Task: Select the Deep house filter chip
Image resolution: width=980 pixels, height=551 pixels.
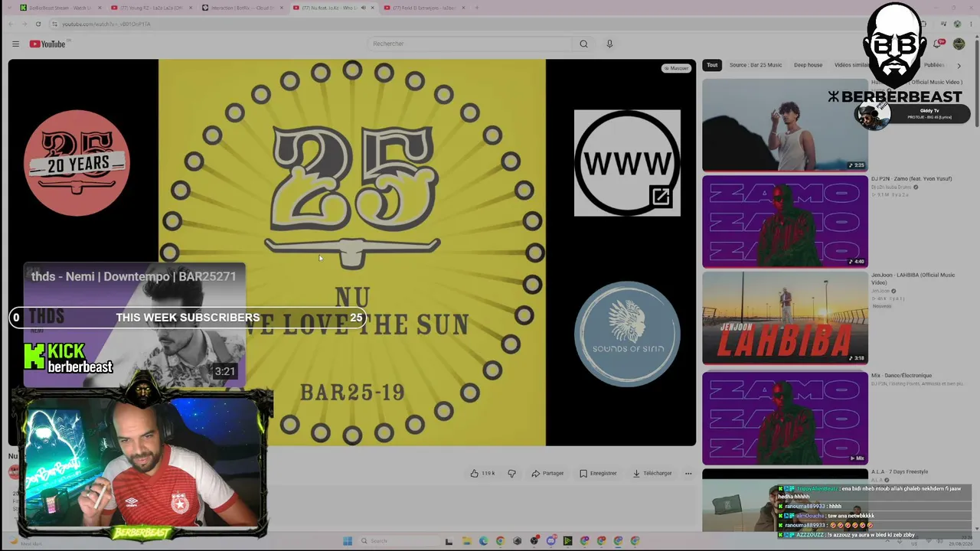Action: point(808,65)
